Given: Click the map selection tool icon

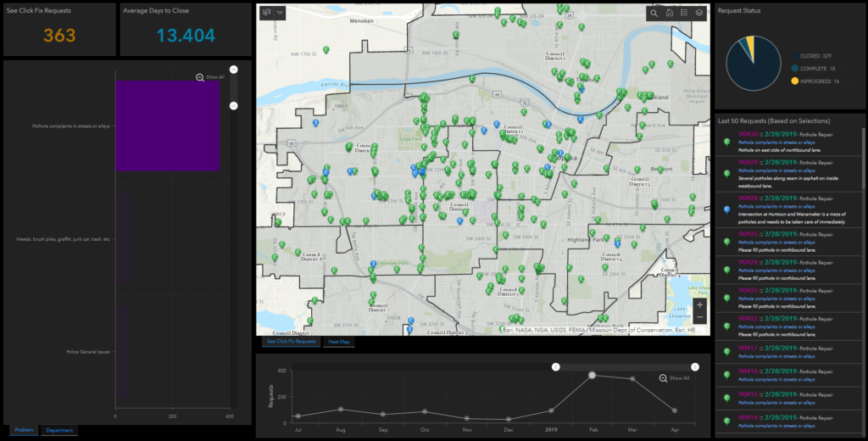Looking at the screenshot, I should click(x=267, y=14).
